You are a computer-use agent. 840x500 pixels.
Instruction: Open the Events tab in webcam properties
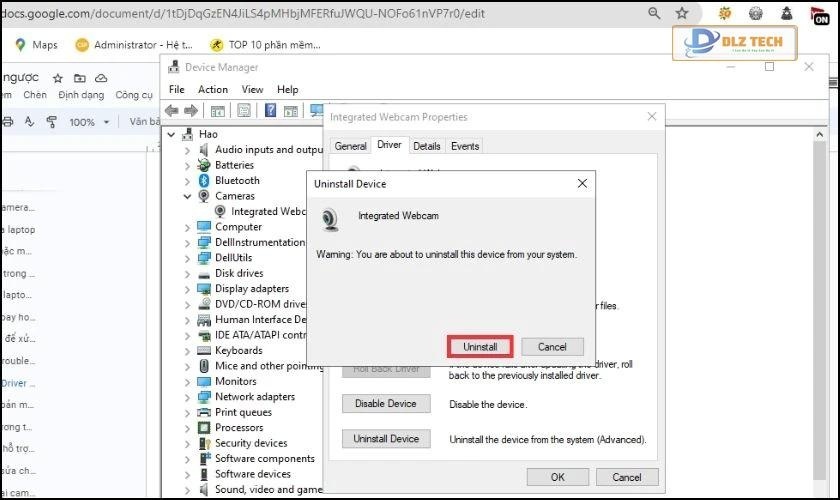[464, 146]
